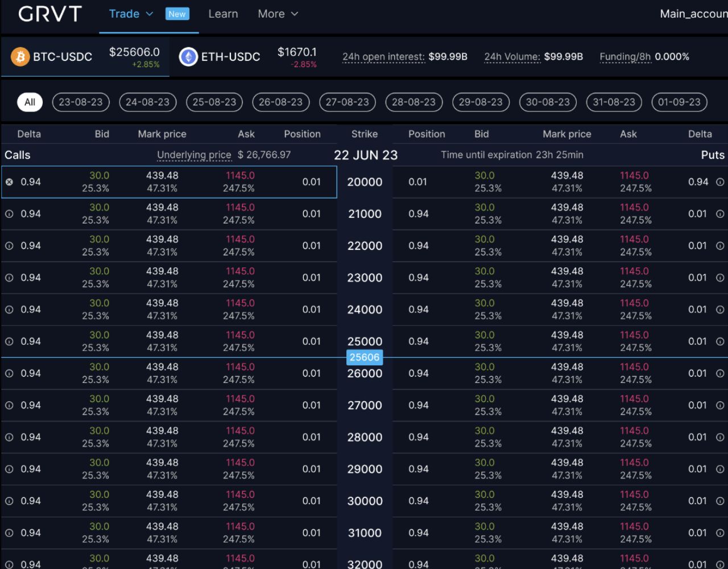Viewport: 728px width, 569px height.
Task: Click the Underlying price label
Action: (x=194, y=155)
